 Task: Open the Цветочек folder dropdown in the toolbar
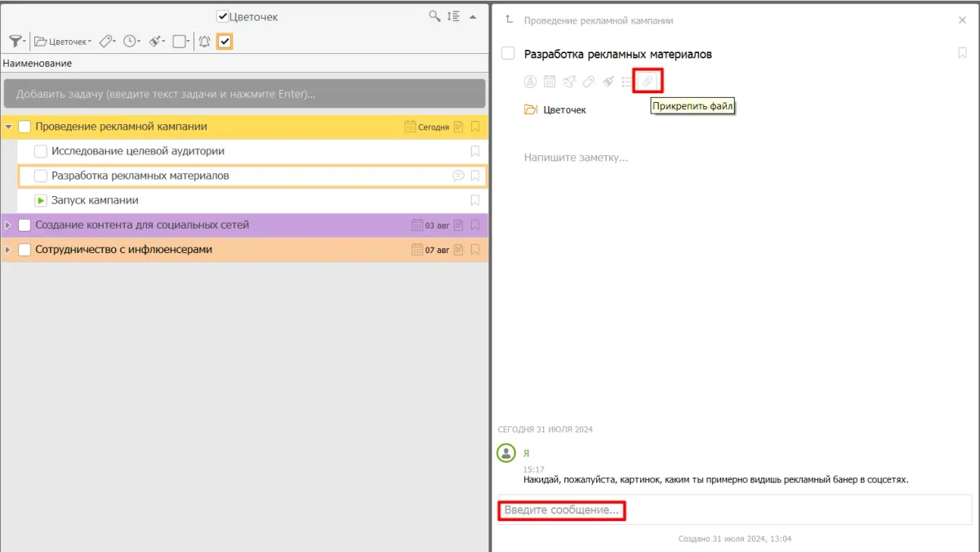tap(63, 42)
